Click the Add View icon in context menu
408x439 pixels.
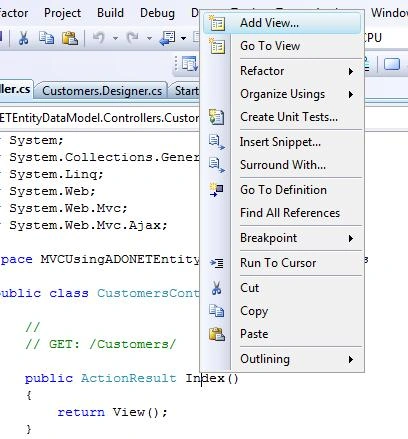point(217,23)
